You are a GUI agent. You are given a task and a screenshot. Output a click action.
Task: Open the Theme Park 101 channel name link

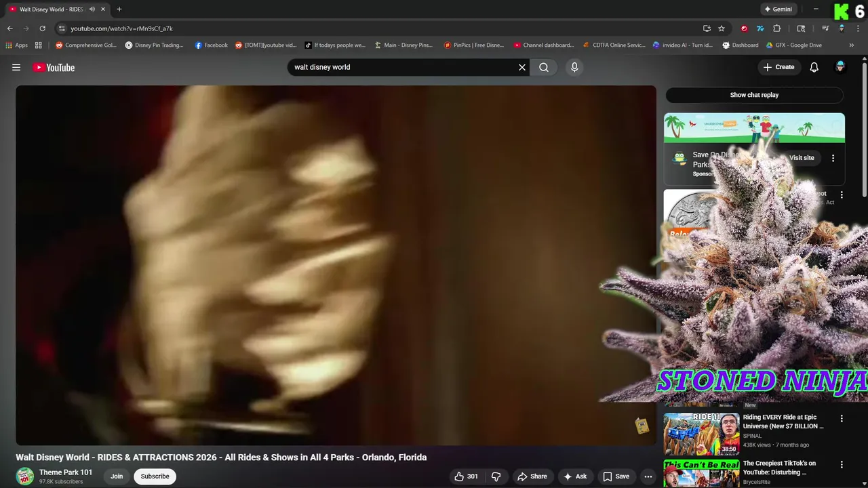coord(66,472)
